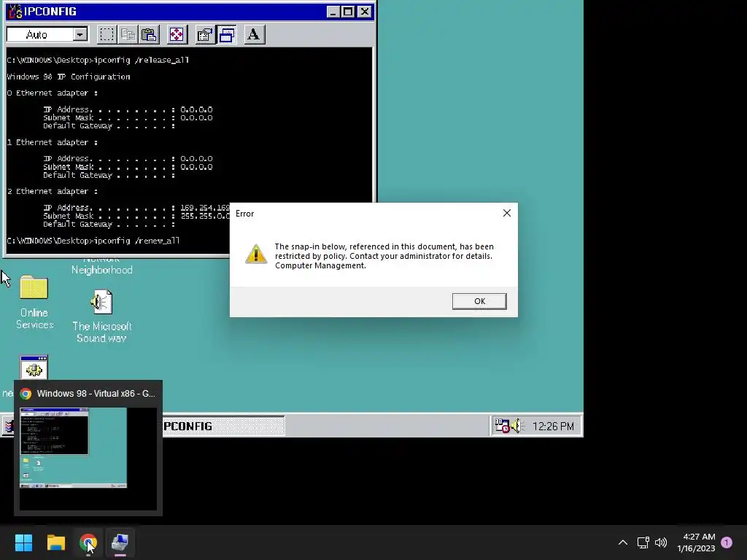747x560 pixels.
Task: Close the Error dialog with X
Action: (507, 213)
